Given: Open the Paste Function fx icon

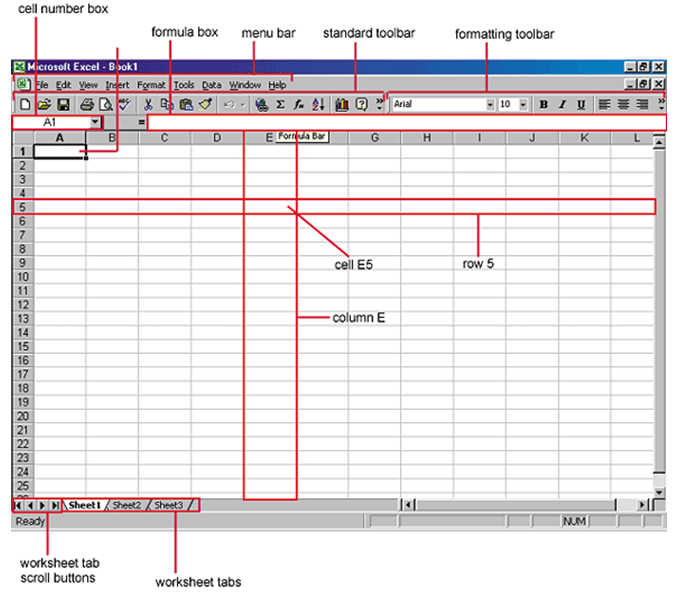Looking at the screenshot, I should click(299, 104).
